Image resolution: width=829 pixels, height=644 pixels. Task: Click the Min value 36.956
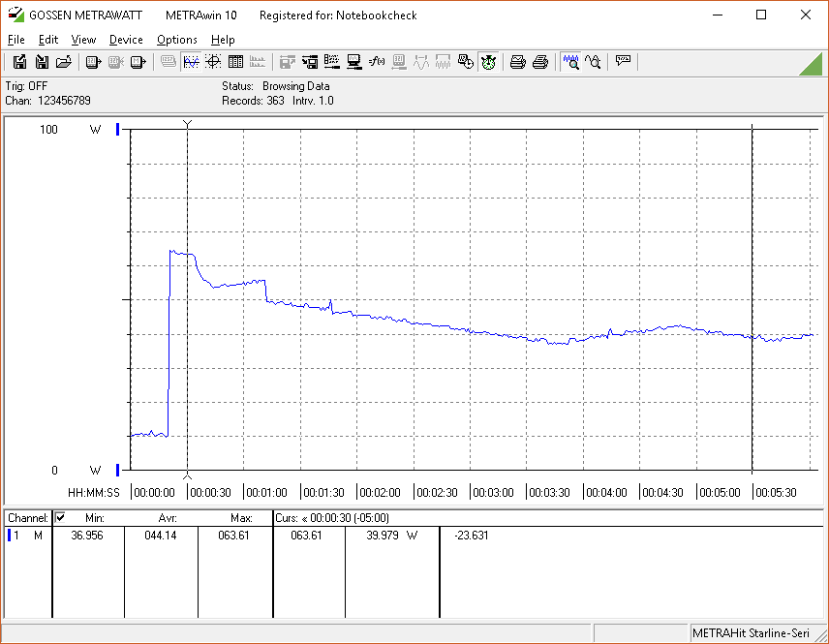point(87,536)
